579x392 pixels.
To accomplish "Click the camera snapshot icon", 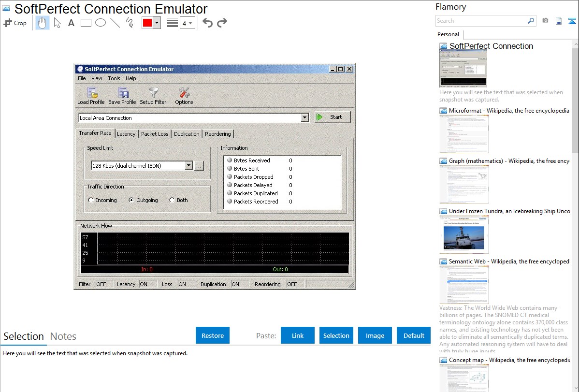I will [x=545, y=21].
